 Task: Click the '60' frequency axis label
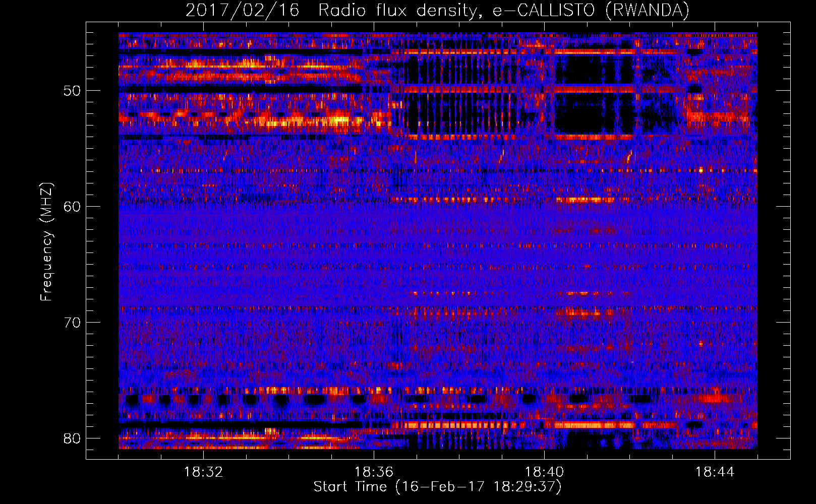pos(72,207)
